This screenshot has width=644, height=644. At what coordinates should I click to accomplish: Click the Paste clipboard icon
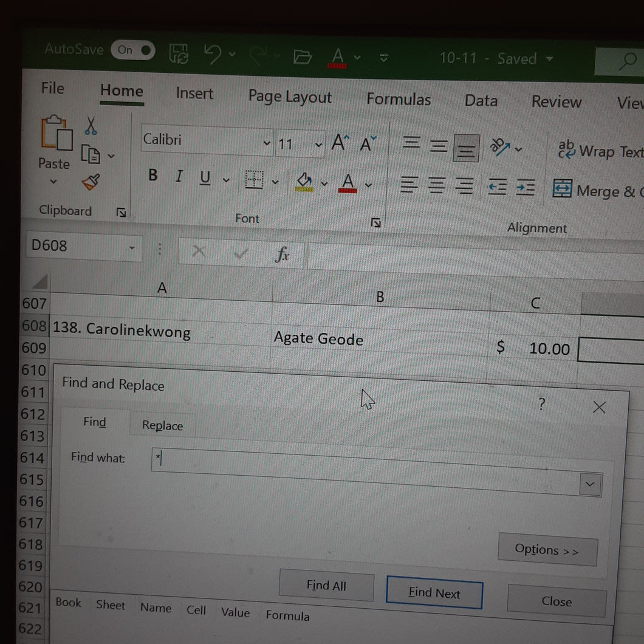click(x=57, y=133)
